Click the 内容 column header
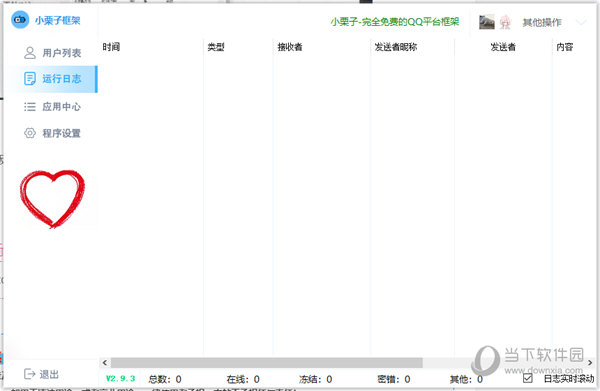 [565, 47]
